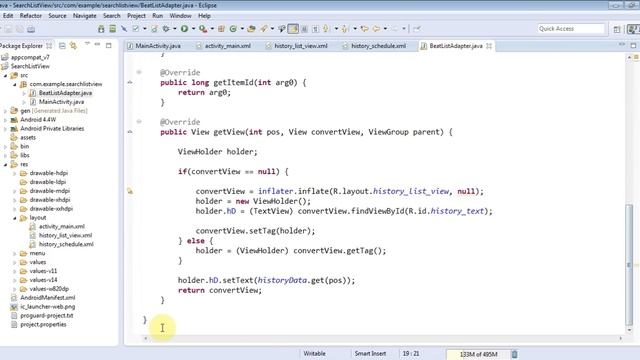Select proguard-project.txt file

(x=47, y=316)
